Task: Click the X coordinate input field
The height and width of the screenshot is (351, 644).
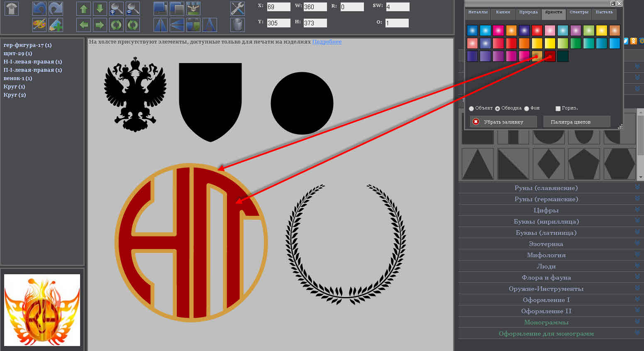Action: 278,7
